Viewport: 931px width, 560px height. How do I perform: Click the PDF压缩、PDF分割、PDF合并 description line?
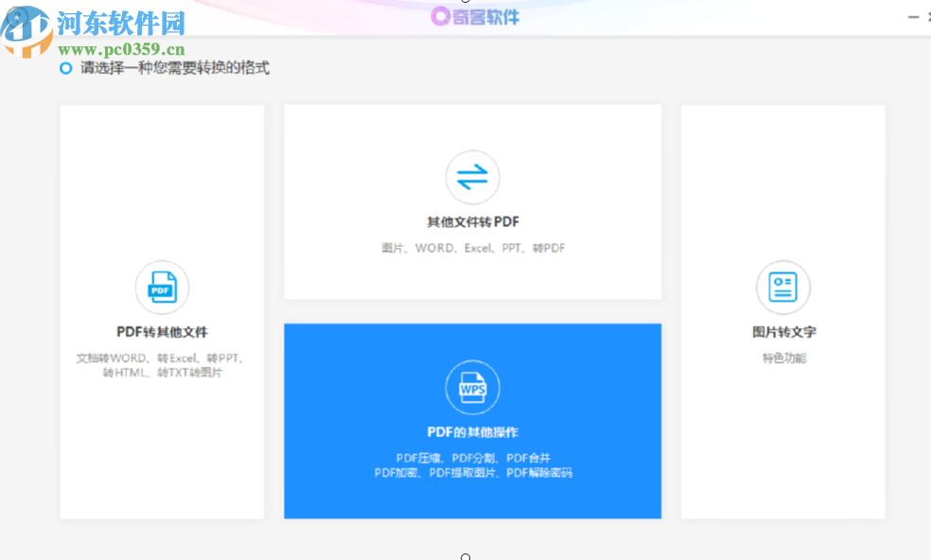[473, 458]
